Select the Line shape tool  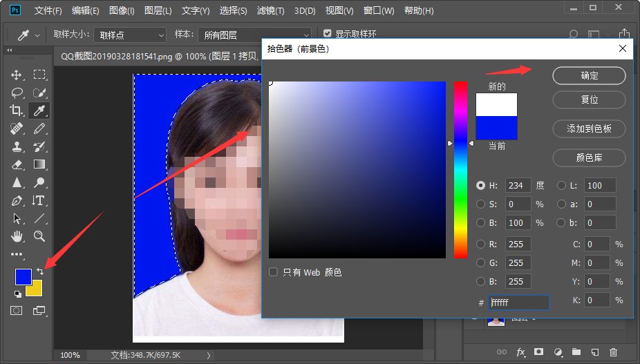pos(39,218)
